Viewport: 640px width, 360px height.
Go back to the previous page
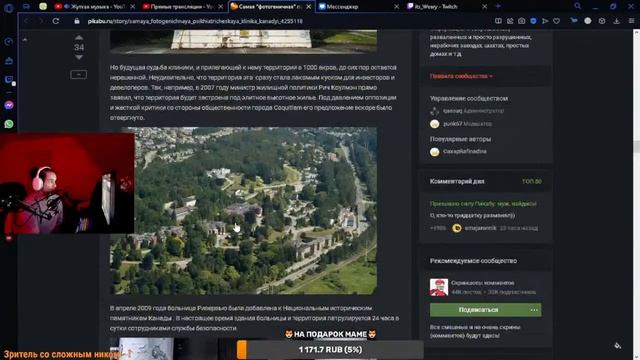click(x=27, y=21)
